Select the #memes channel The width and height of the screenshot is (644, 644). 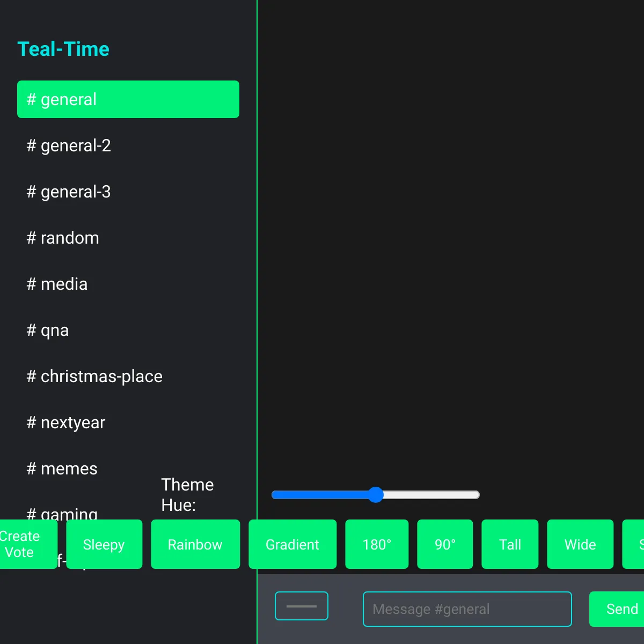tap(62, 469)
